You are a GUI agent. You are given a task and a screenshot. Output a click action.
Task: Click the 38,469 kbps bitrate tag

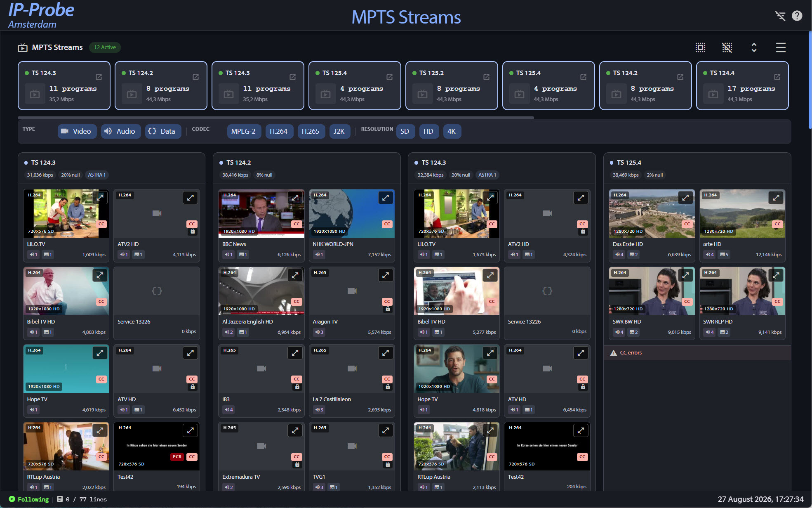pyautogui.click(x=626, y=175)
